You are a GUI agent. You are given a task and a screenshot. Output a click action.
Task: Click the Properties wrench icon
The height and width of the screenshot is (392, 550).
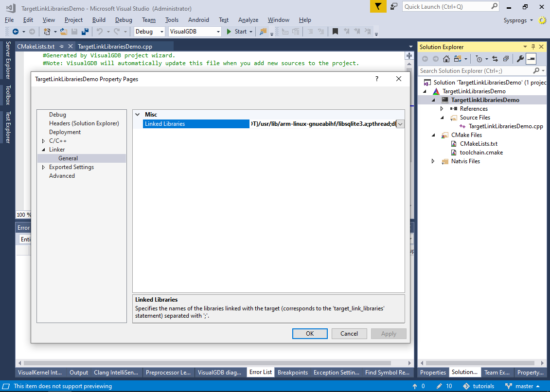coord(520,59)
